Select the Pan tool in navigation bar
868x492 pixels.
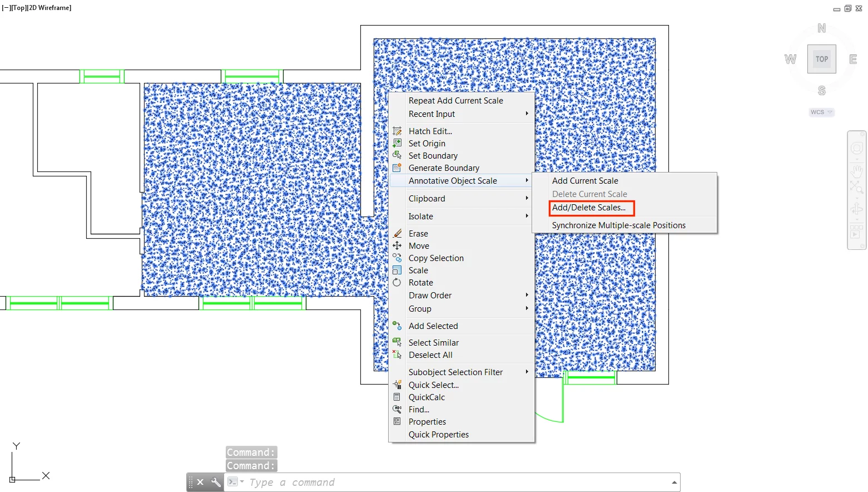tap(856, 171)
